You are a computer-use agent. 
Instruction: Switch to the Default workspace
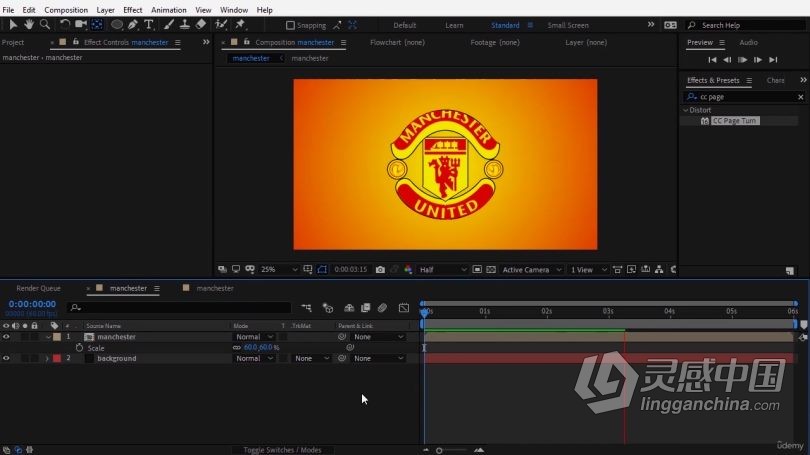(x=404, y=25)
